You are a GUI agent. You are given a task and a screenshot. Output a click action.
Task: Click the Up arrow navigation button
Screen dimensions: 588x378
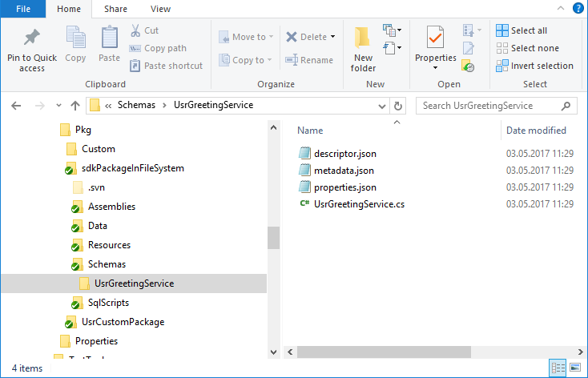[x=75, y=105]
